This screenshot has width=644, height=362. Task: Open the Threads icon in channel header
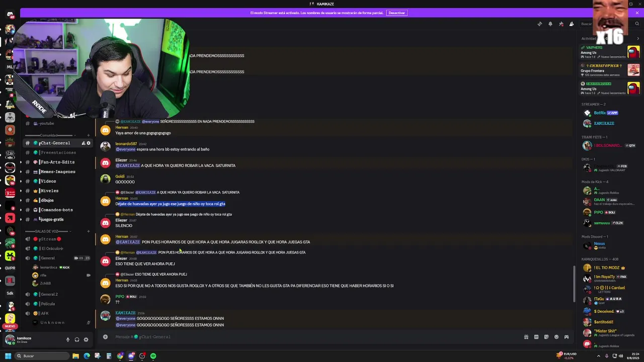point(540,24)
